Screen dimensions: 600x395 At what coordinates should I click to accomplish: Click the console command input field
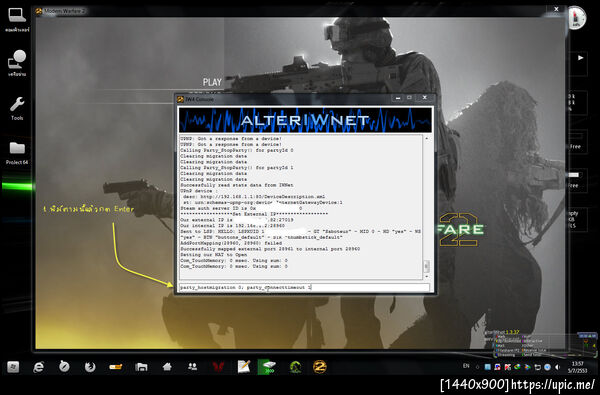pos(304,287)
